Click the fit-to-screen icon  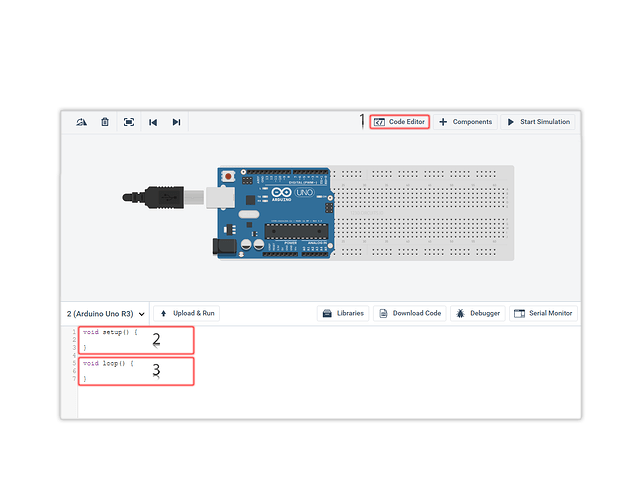(x=129, y=122)
